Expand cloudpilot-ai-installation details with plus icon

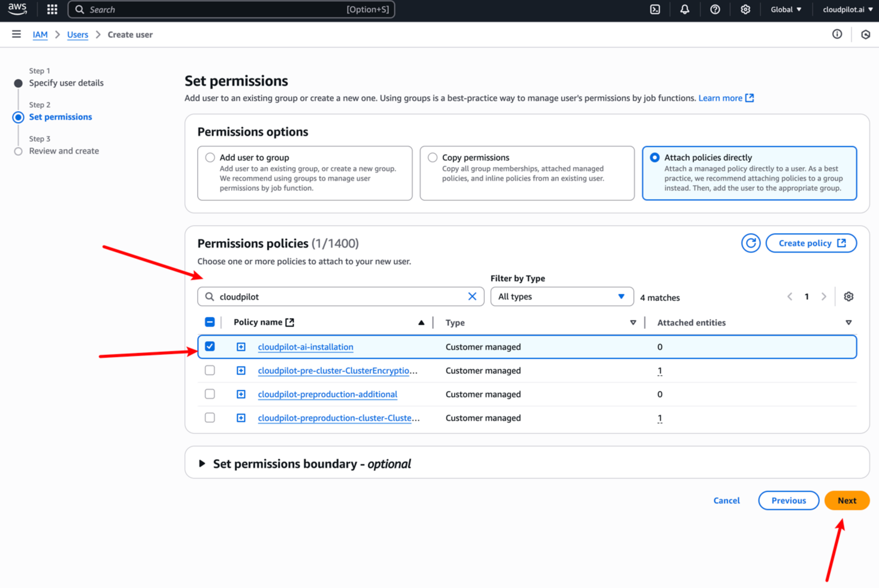[x=241, y=346]
